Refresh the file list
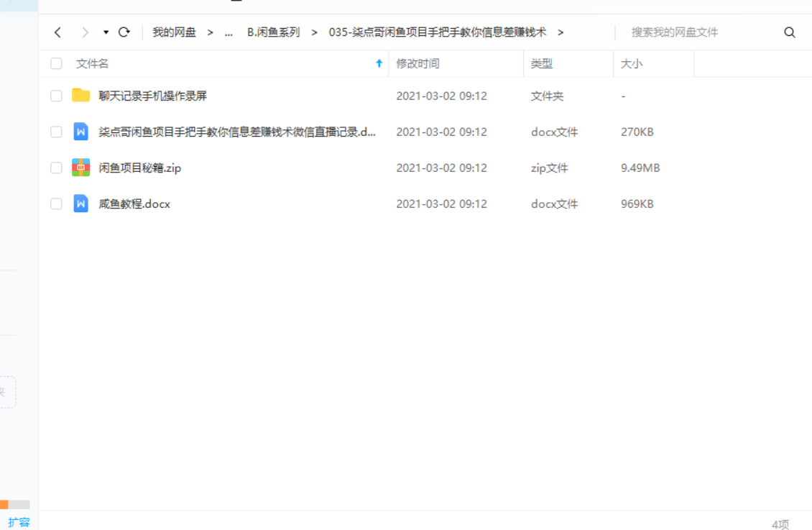812x530 pixels. [124, 32]
